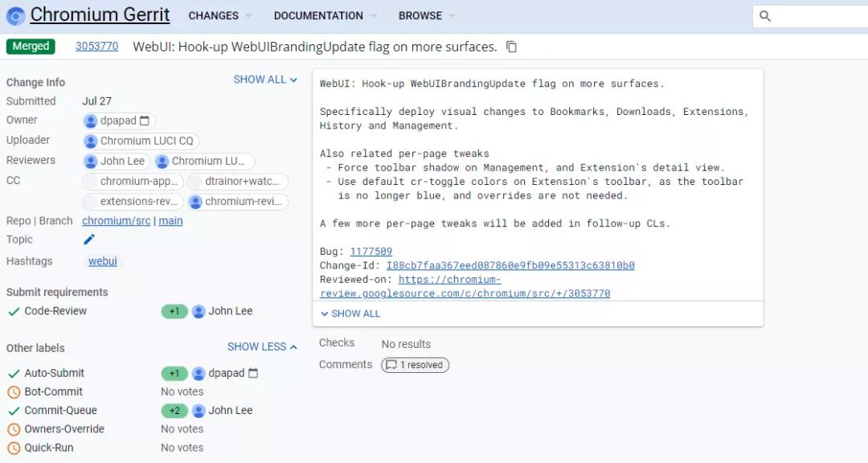Click the +1 Code-Review vote chip

(x=174, y=311)
